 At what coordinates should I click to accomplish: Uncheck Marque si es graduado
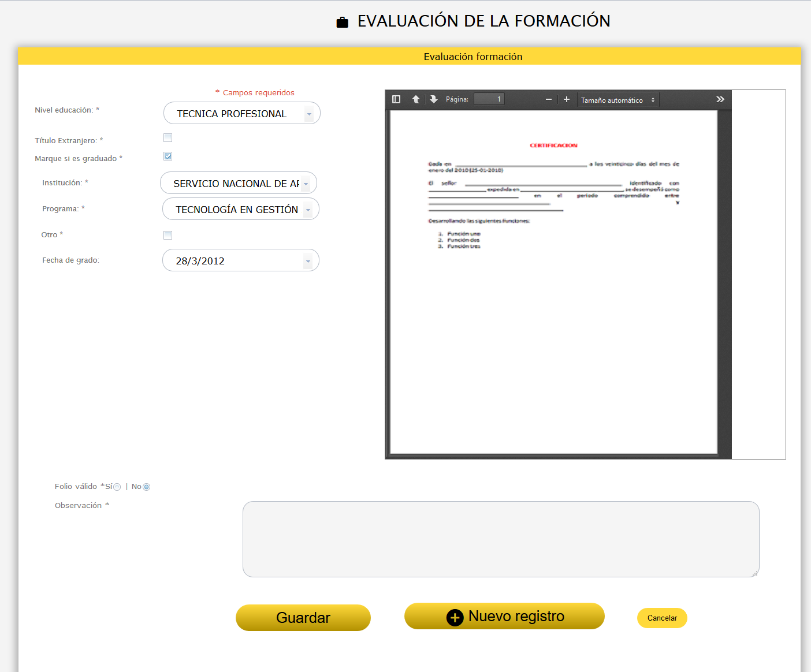pos(168,156)
